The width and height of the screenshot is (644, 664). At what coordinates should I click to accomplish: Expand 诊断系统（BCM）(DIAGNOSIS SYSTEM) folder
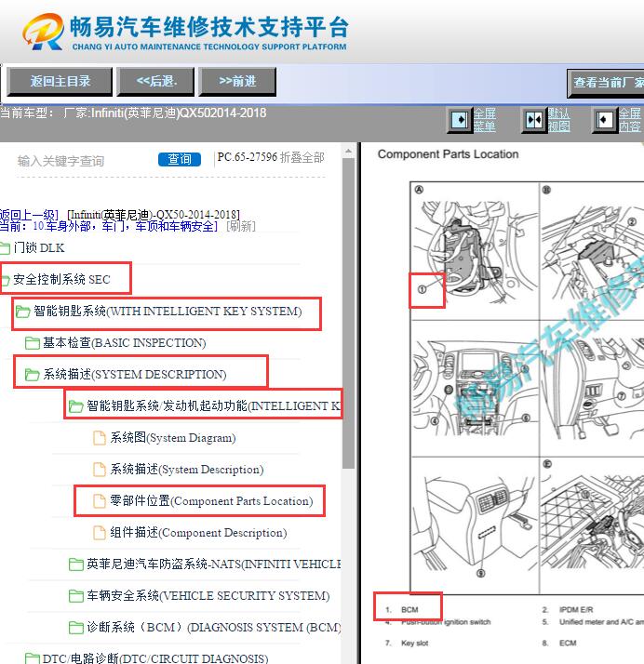click(213, 627)
